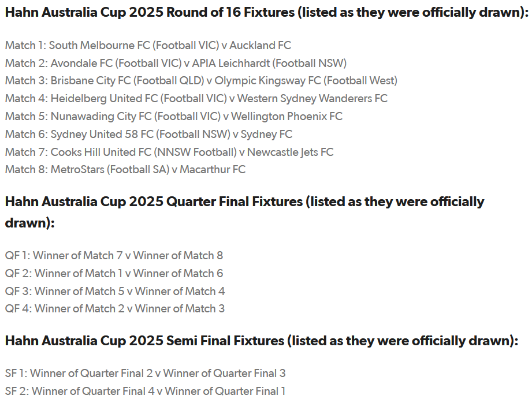This screenshot has height=403, width=532.
Task: Click the Newcastle Jets FC team name
Action: pyautogui.click(x=291, y=152)
